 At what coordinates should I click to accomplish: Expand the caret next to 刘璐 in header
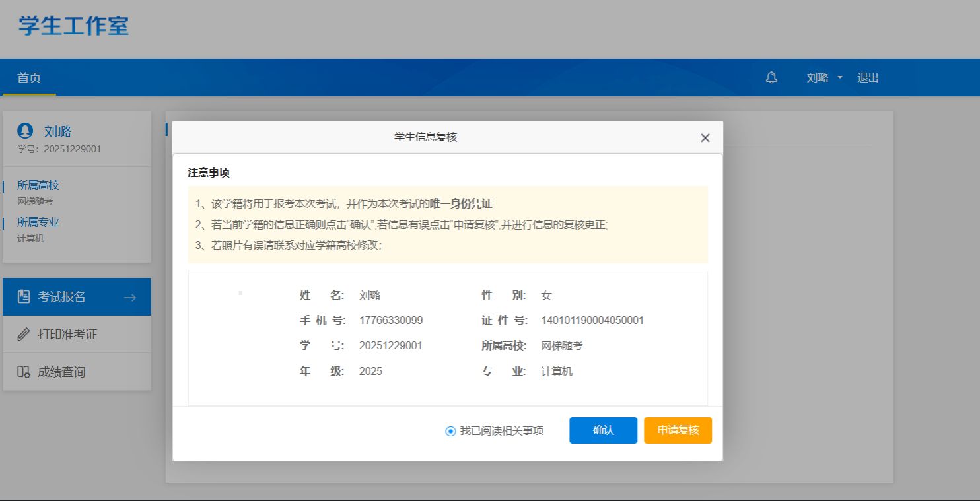(840, 78)
